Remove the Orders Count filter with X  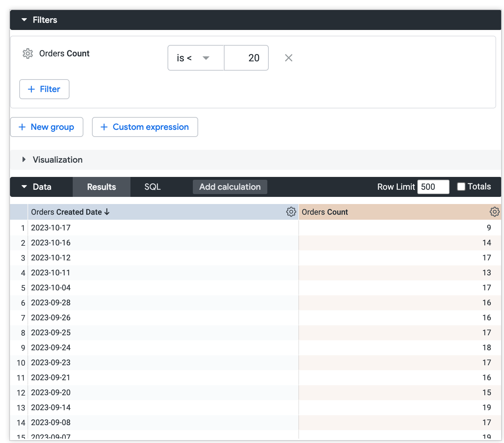coord(289,58)
